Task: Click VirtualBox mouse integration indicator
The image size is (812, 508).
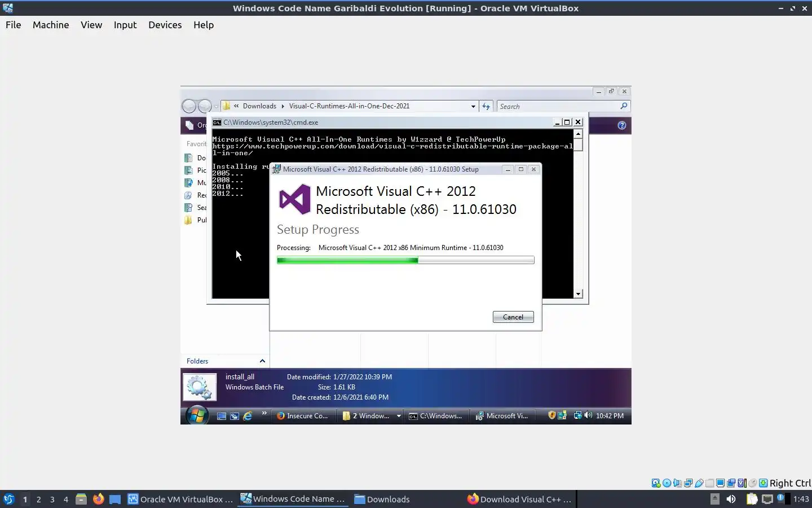Action: click(x=752, y=483)
